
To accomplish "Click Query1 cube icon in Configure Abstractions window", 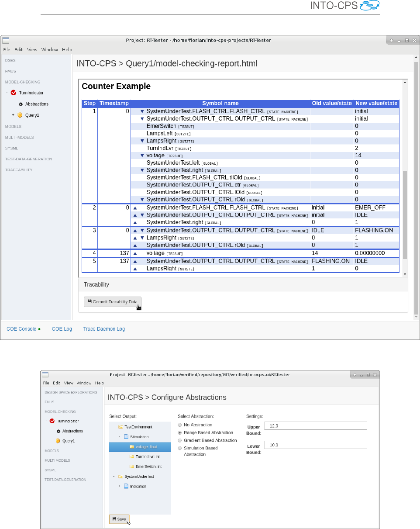I will click(58, 441).
